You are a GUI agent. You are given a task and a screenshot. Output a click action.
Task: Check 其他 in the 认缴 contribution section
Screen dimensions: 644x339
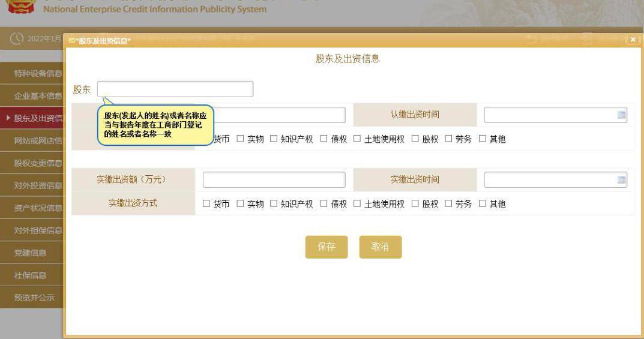[482, 139]
